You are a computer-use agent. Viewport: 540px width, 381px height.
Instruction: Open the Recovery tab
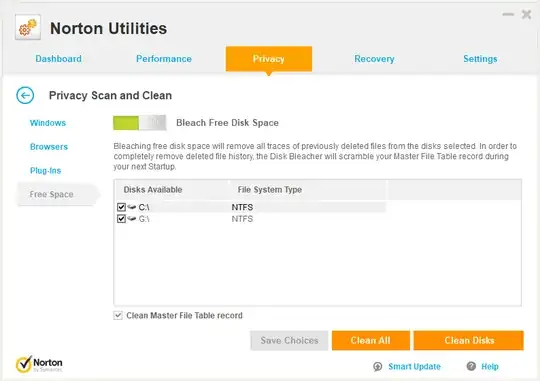pyautogui.click(x=374, y=59)
